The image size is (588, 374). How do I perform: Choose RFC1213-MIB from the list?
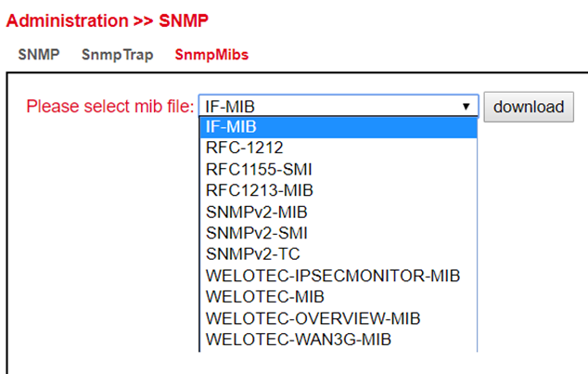click(260, 189)
